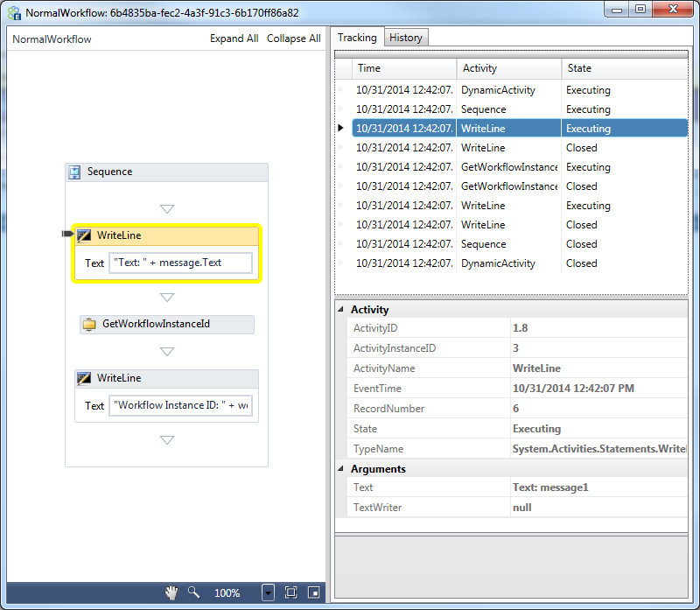This screenshot has width=700, height=610.
Task: Click the app icon in title bar
Action: [x=13, y=13]
